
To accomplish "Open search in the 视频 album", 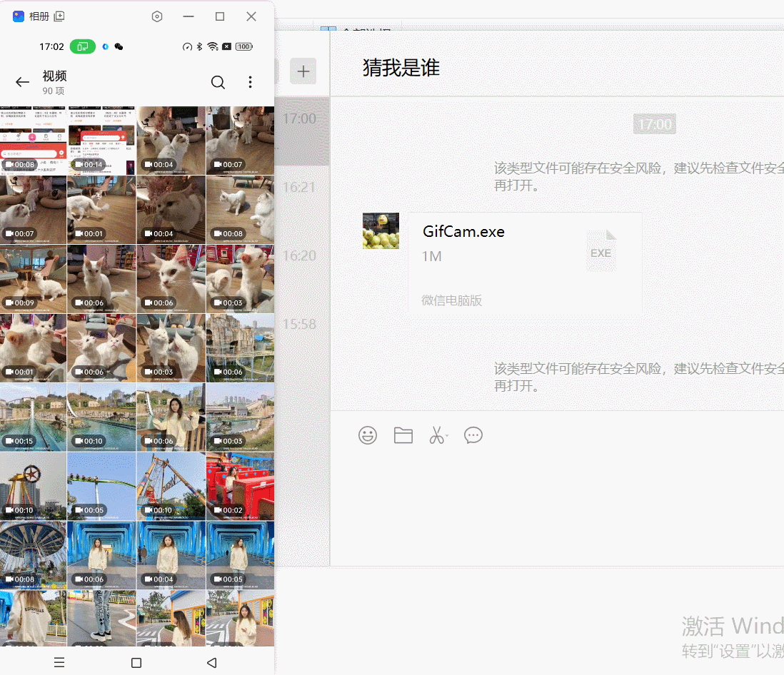I will 218,82.
